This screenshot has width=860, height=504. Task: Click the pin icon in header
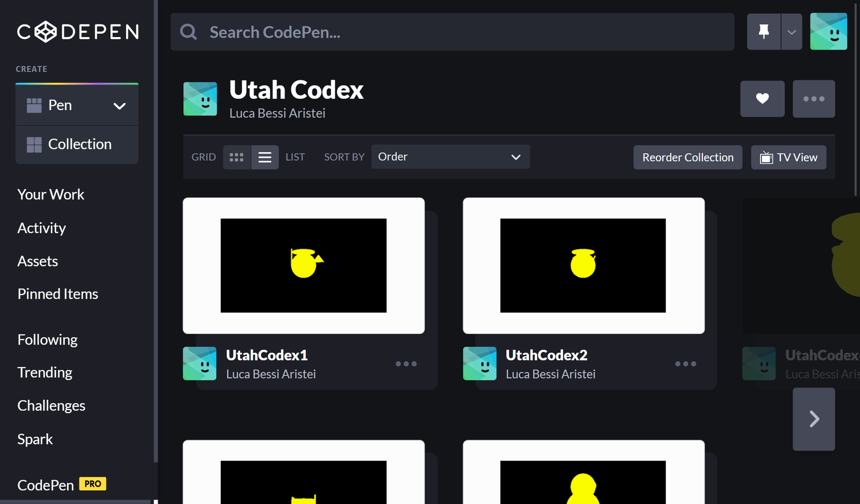[763, 32]
